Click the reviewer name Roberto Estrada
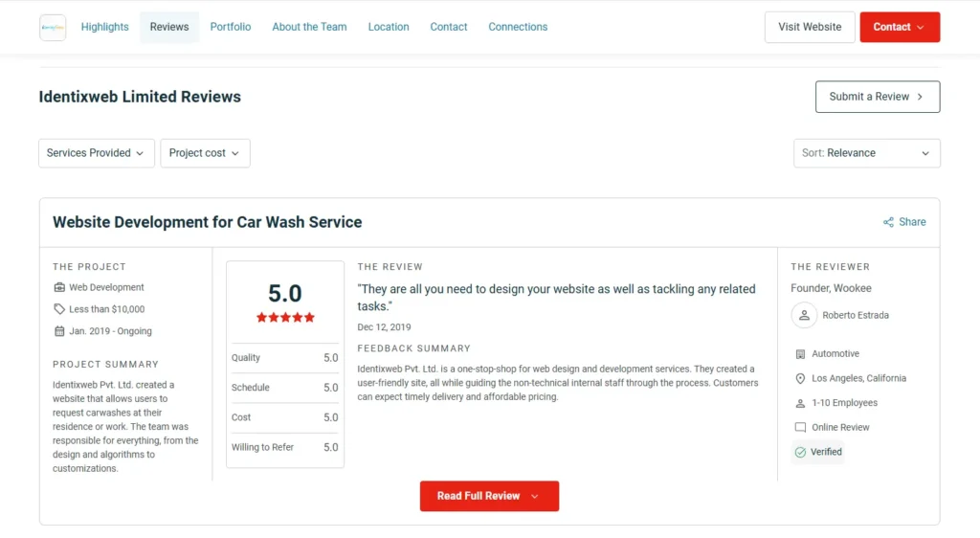The image size is (980, 538). (x=855, y=315)
